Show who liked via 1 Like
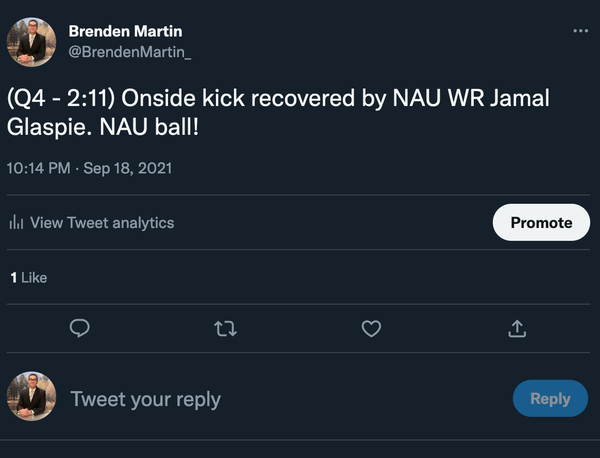 click(x=29, y=277)
